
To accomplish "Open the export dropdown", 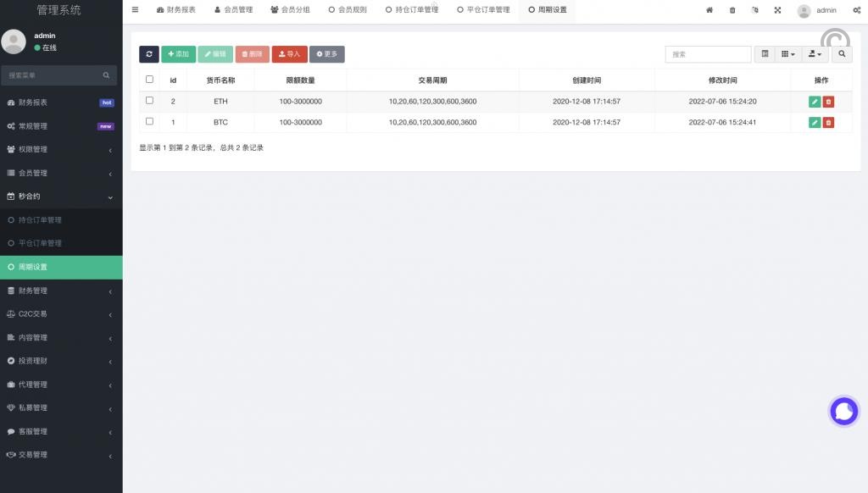I will pos(815,54).
